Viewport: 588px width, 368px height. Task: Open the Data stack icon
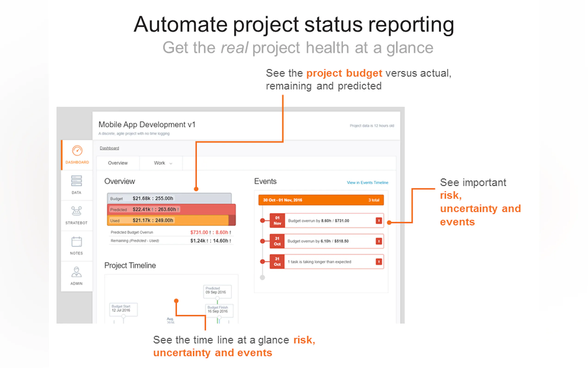[76, 181]
